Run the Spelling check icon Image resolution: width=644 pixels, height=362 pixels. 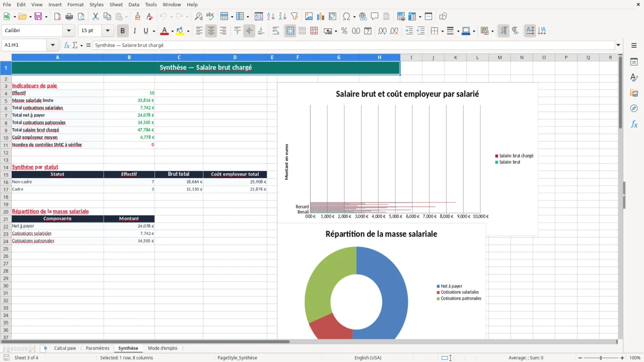point(210,17)
